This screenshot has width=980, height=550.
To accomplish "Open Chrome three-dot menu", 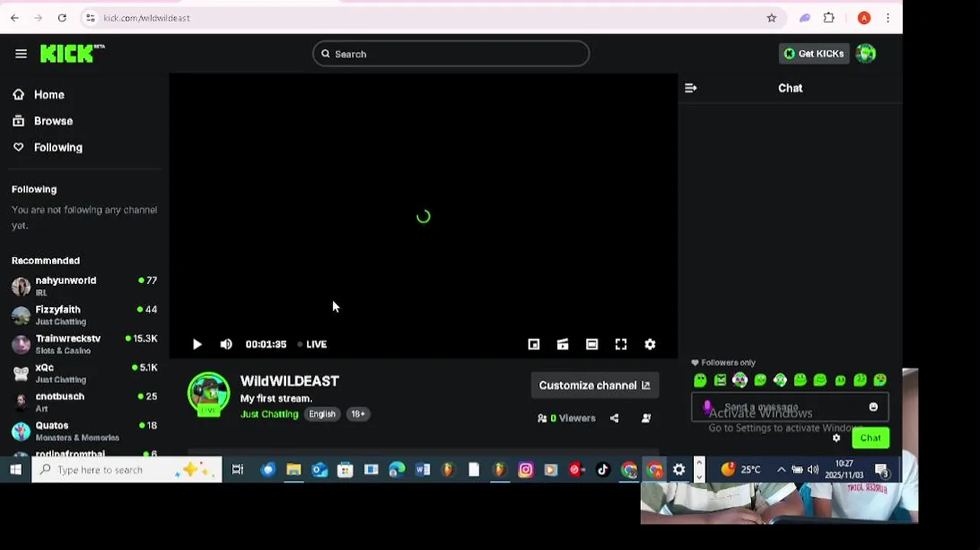I will [x=888, y=18].
